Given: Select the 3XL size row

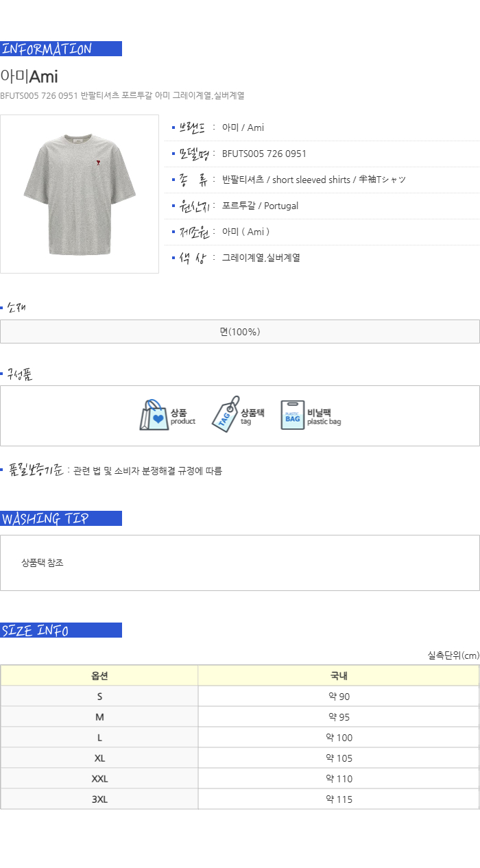Looking at the screenshot, I should [240, 799].
